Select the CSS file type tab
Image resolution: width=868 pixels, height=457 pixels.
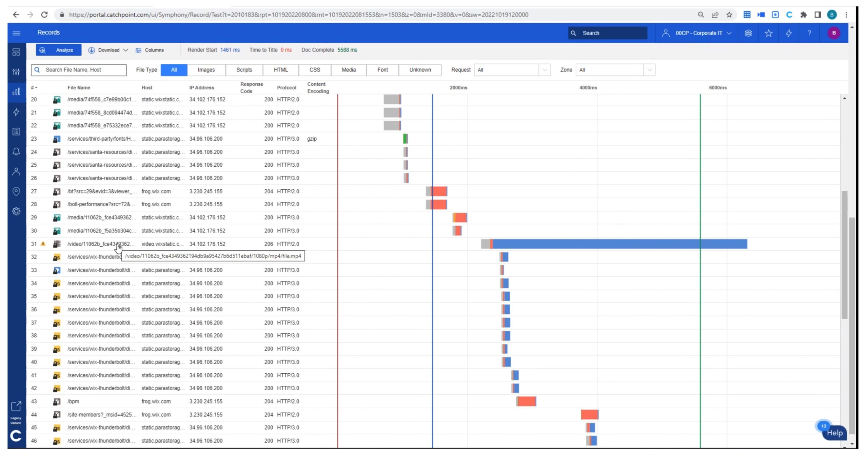coord(315,70)
